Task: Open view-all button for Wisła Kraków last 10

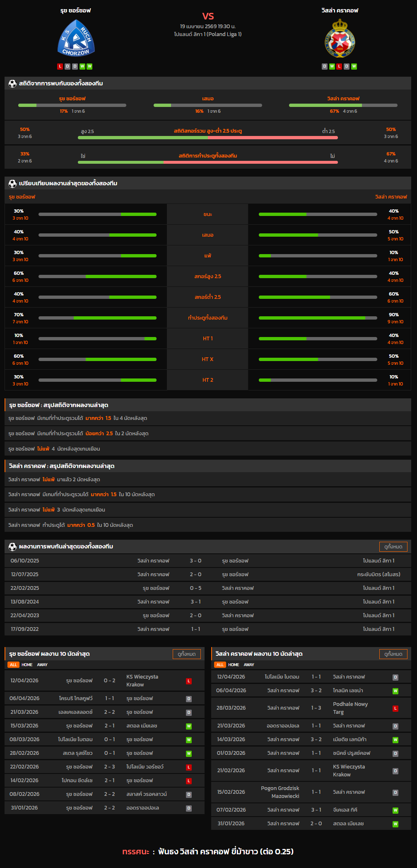Action: coord(393,654)
